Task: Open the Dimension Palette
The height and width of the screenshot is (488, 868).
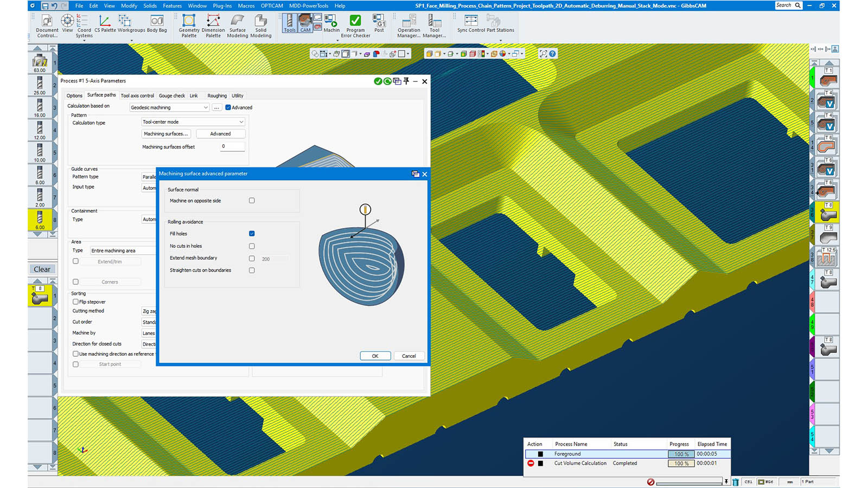Action: point(213,25)
